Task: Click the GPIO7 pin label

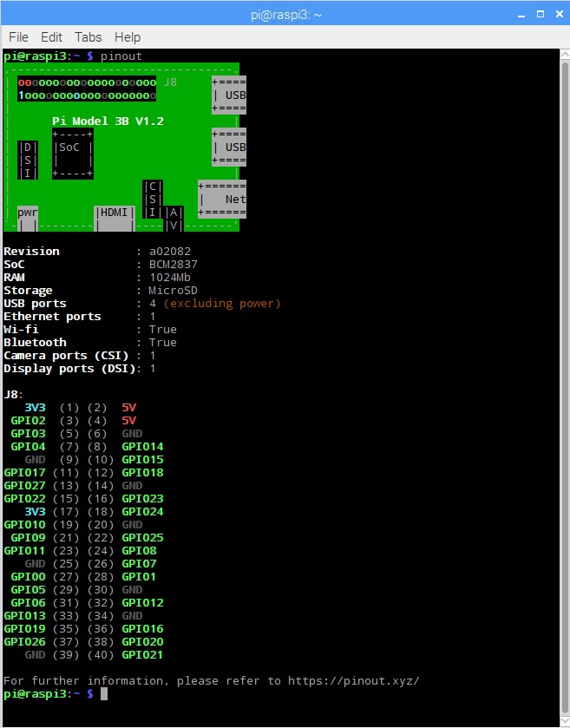Action: pos(140,564)
